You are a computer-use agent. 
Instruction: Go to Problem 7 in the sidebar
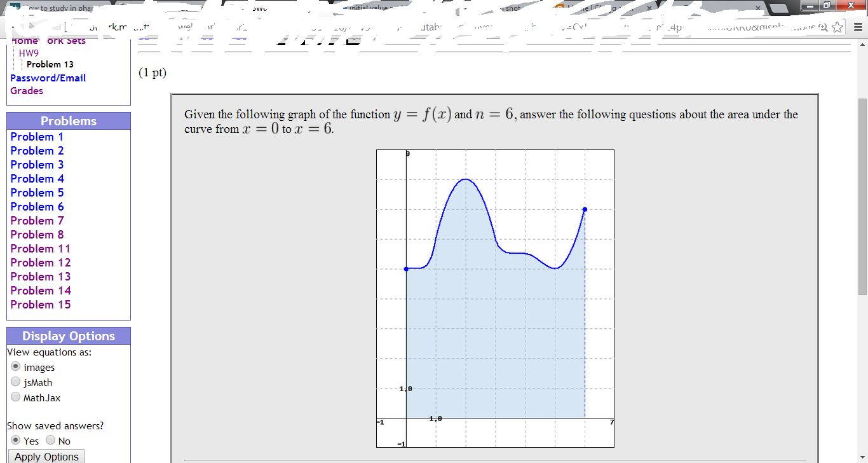click(x=36, y=220)
